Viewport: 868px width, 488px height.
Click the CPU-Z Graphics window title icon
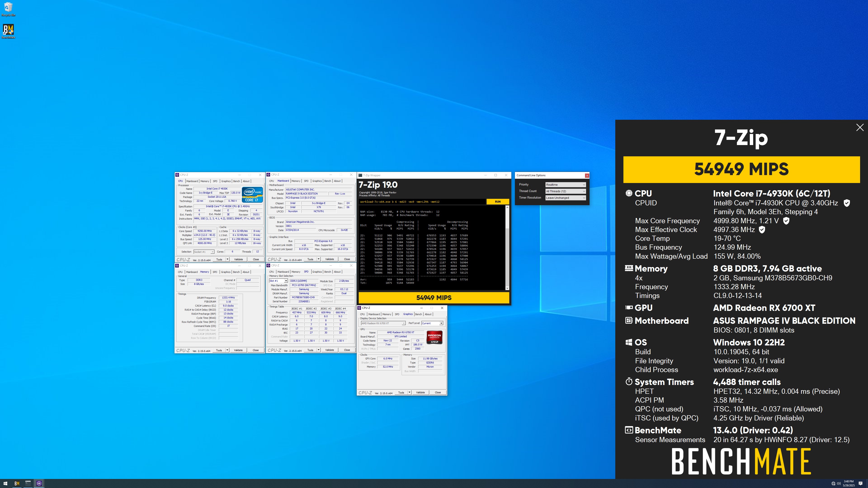360,308
